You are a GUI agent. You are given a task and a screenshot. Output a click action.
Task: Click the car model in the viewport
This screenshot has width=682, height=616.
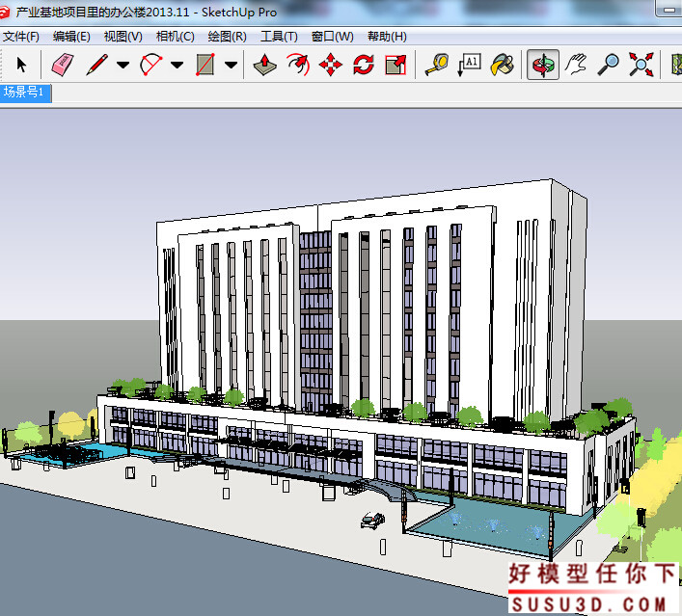(x=372, y=520)
